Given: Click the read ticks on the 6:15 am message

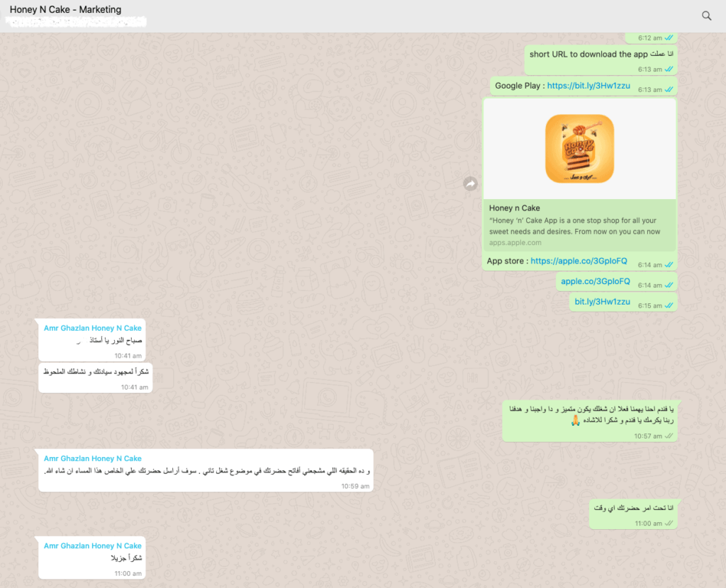Looking at the screenshot, I should (x=669, y=306).
